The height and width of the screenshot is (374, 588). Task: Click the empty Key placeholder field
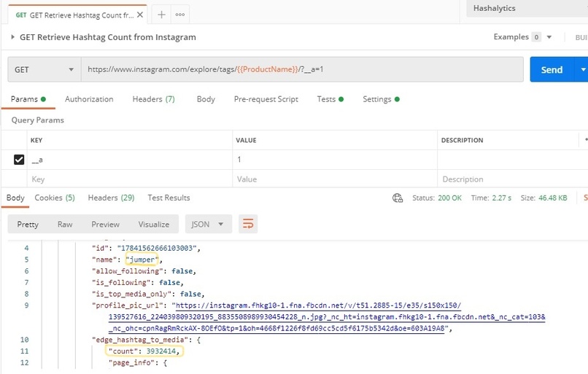tap(130, 179)
